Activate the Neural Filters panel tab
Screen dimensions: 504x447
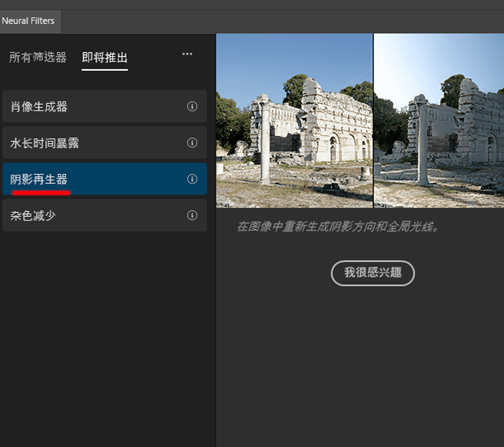(x=28, y=21)
